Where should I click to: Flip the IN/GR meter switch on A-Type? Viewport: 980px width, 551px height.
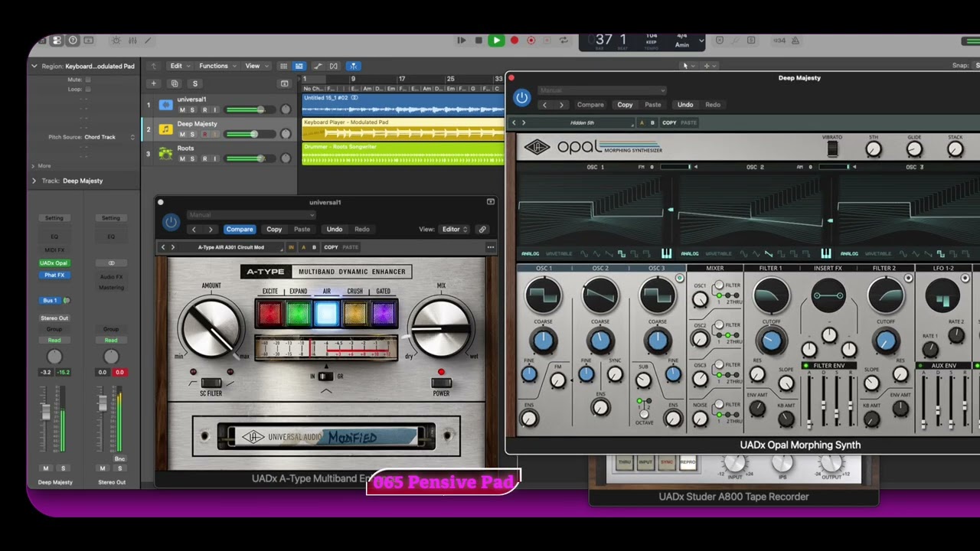325,377
